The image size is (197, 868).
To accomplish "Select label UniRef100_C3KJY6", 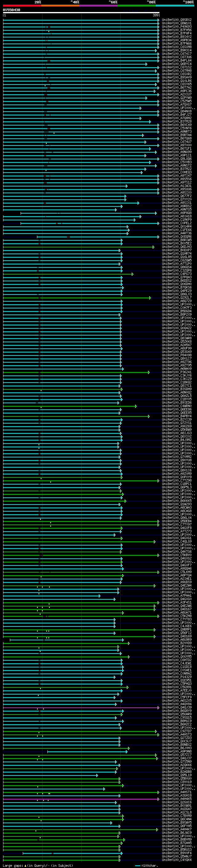I will tap(177, 376).
